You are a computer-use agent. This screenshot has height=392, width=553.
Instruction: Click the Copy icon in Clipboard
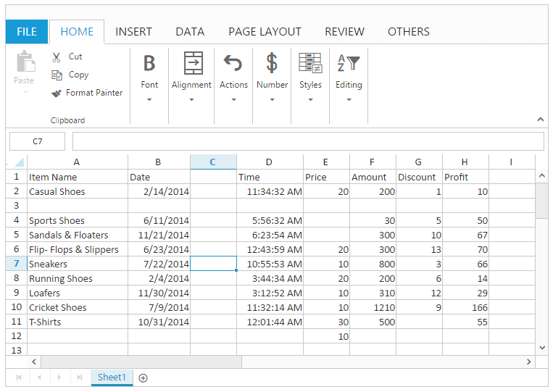tap(57, 75)
